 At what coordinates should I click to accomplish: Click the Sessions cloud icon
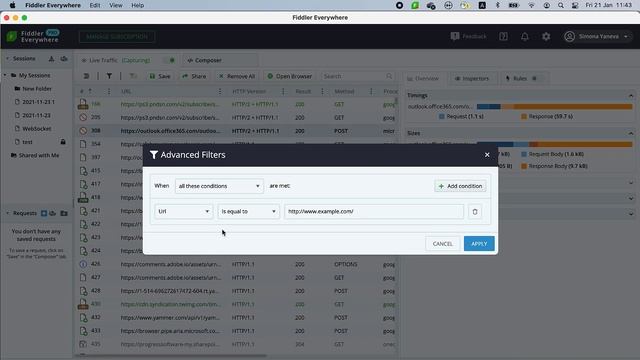point(64,59)
